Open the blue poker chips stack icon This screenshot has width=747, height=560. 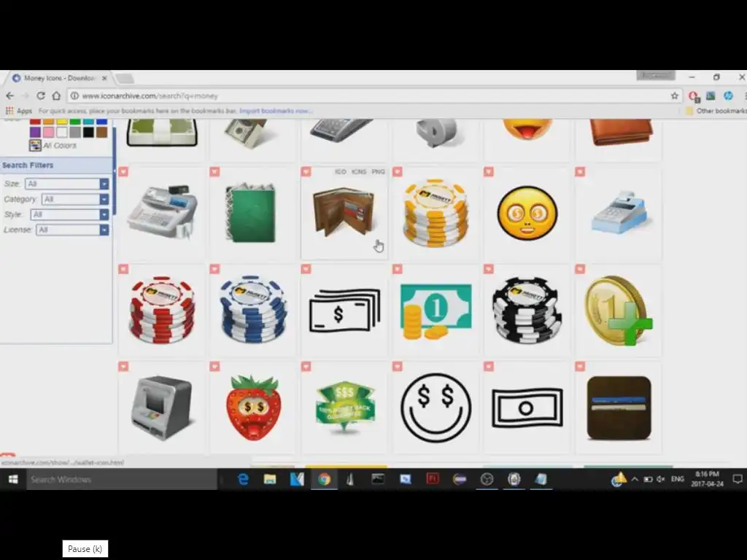tap(253, 309)
